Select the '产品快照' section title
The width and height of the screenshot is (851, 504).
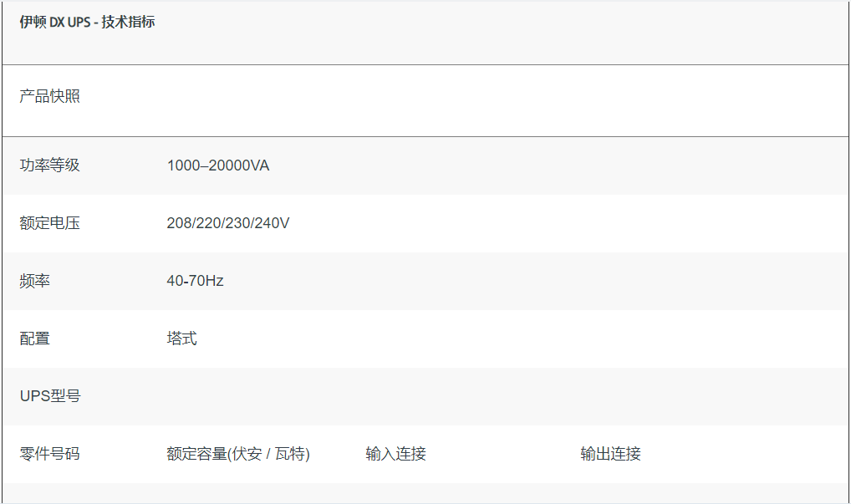coord(50,96)
